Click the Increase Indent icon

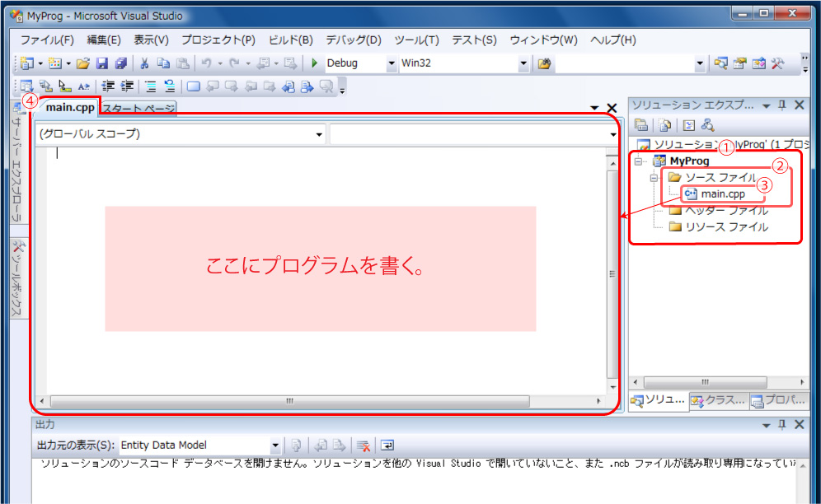[x=127, y=86]
